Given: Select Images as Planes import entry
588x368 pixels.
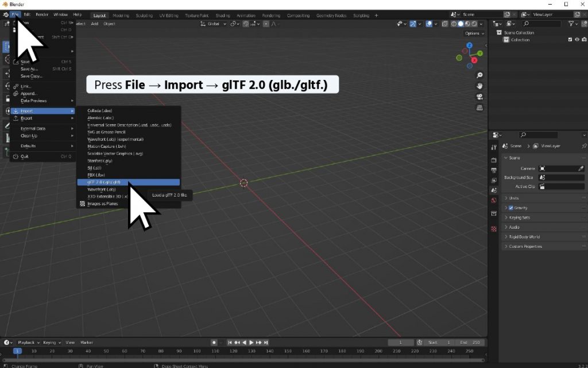Looking at the screenshot, I should coord(128,204).
